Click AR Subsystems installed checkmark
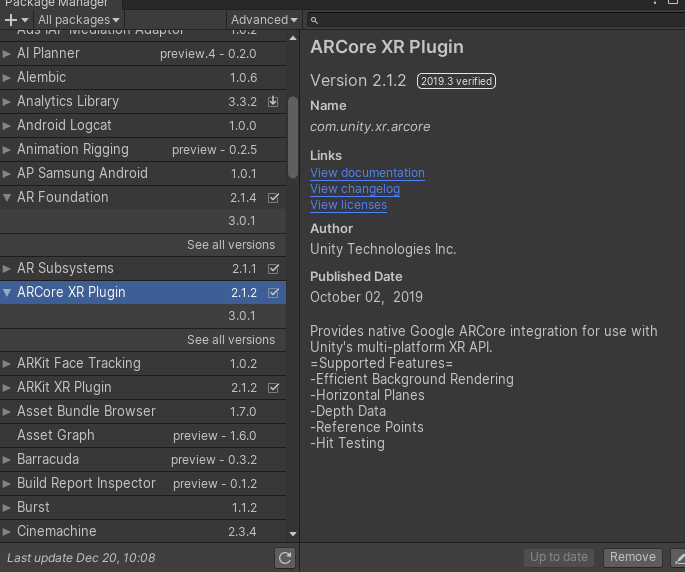The image size is (685, 572). 273,269
